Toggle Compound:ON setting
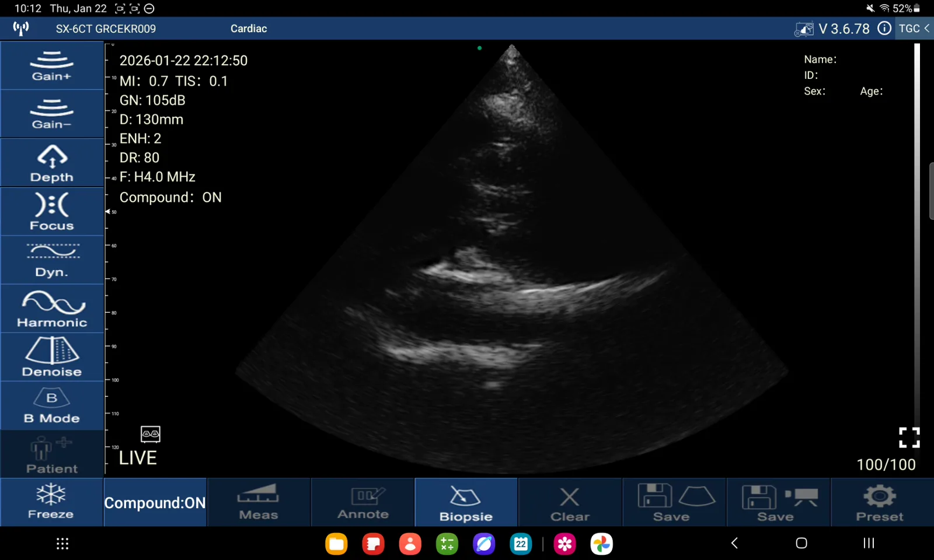This screenshot has height=560, width=934. [155, 502]
